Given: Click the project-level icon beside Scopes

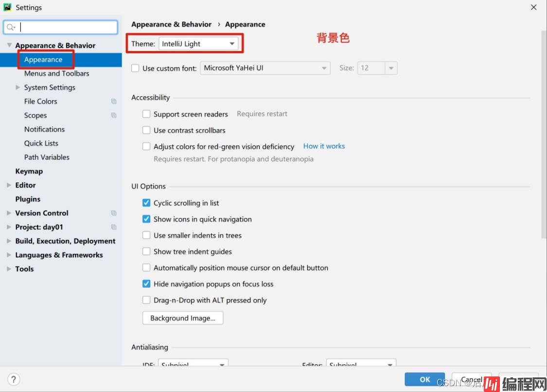Looking at the screenshot, I should click(x=114, y=116).
